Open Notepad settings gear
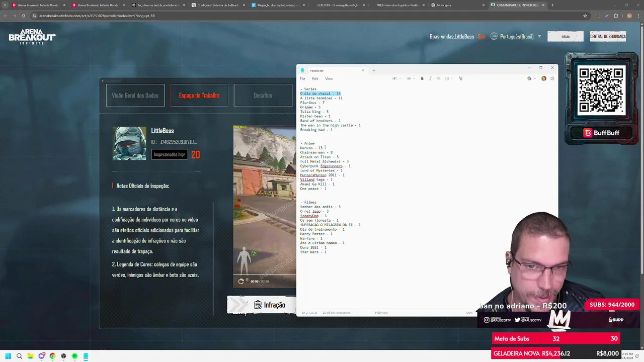 tap(552, 78)
